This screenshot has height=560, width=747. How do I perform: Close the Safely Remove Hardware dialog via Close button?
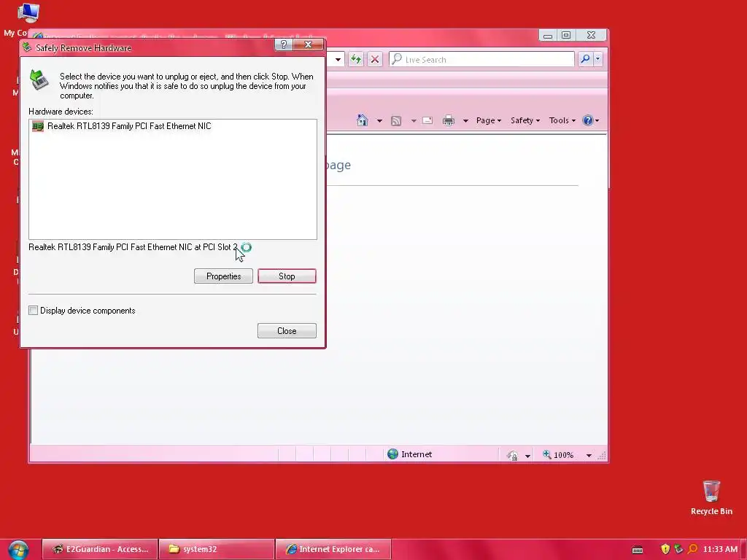(287, 331)
